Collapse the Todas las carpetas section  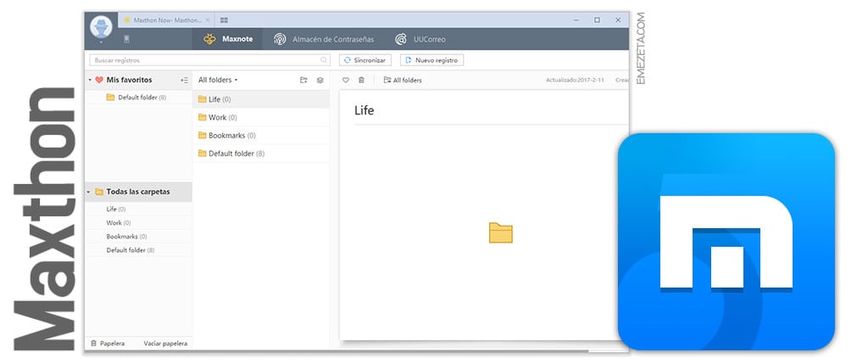point(90,192)
